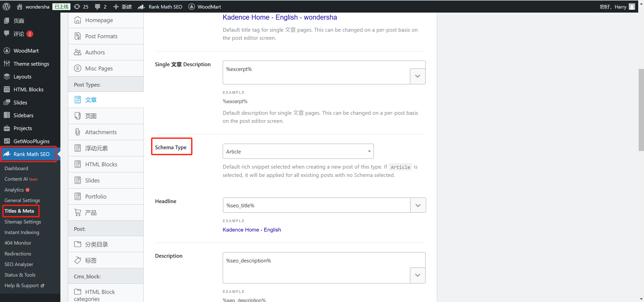Expand the Headline variables dropdown arrow
Screen dimensions: 644x302
(418, 205)
